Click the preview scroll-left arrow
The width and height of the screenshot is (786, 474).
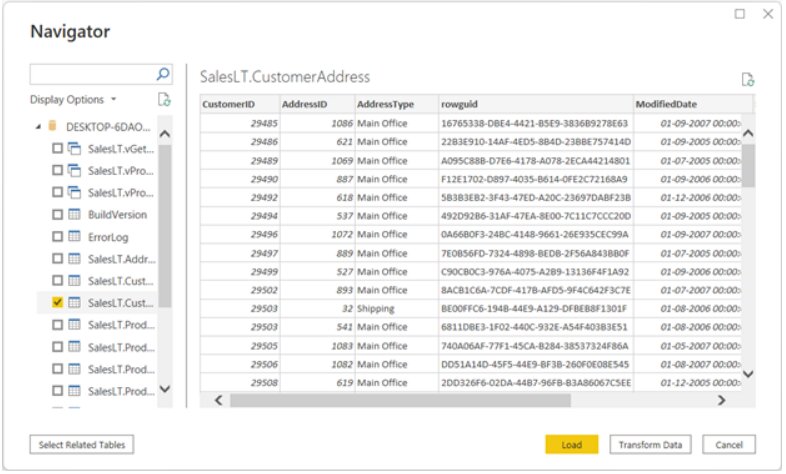click(219, 400)
